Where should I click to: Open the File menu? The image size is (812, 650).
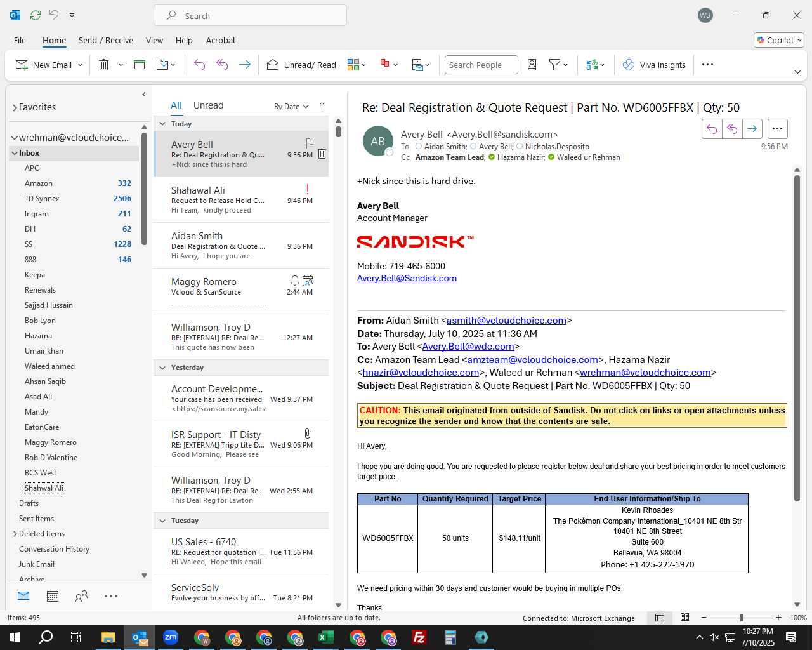pyautogui.click(x=20, y=40)
